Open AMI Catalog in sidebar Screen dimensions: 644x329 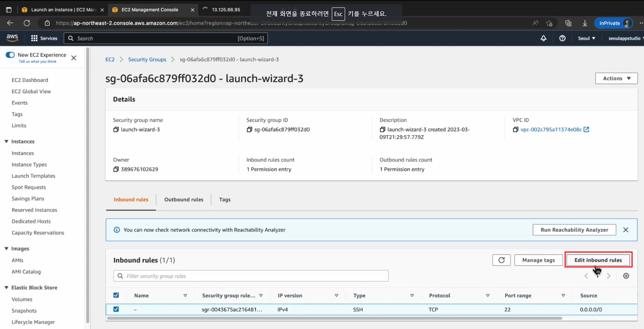click(x=26, y=271)
